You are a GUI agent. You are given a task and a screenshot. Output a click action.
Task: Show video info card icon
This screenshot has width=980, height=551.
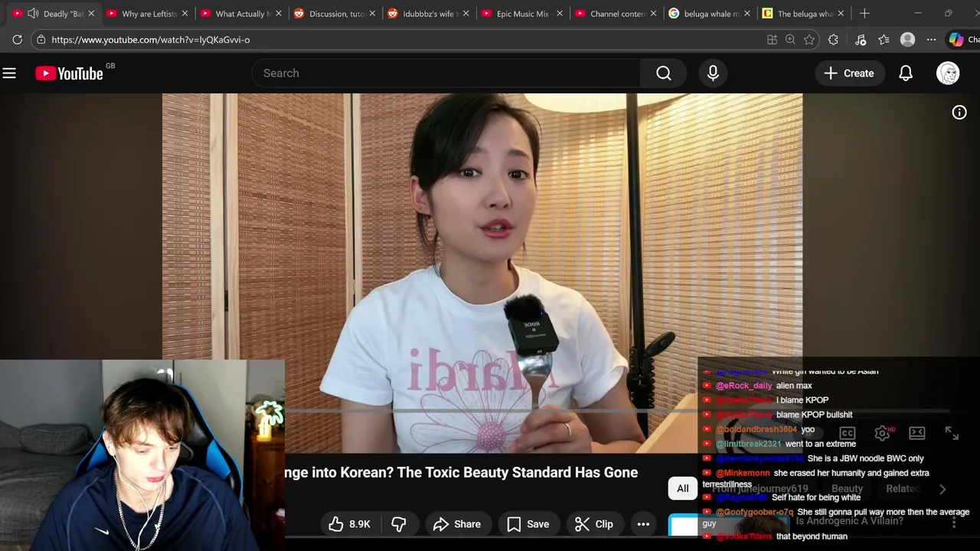coord(959,112)
